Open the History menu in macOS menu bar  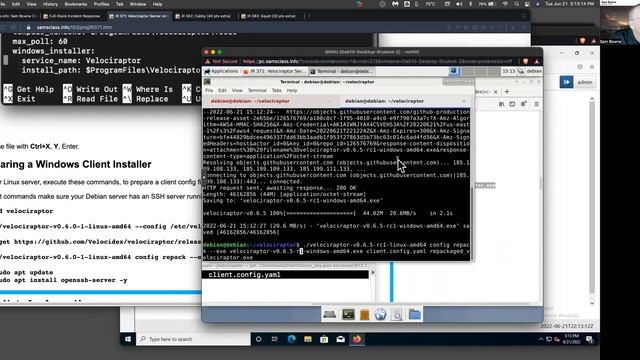tap(50, 4)
